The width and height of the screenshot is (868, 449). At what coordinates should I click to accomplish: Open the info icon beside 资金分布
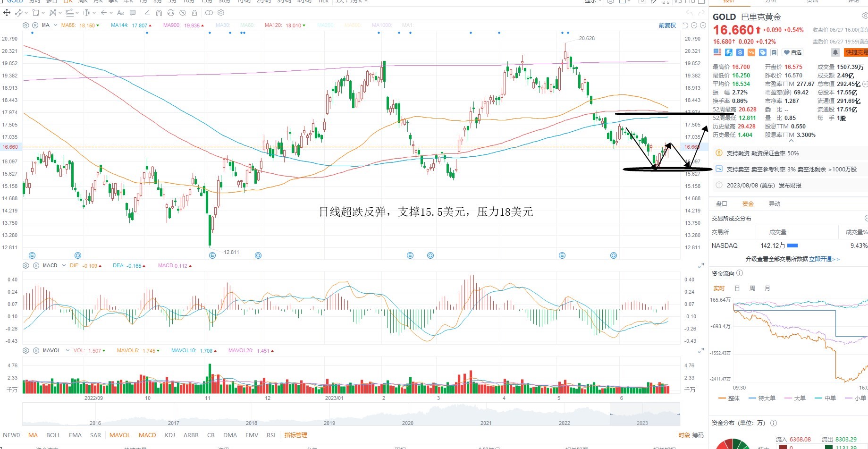774,423
